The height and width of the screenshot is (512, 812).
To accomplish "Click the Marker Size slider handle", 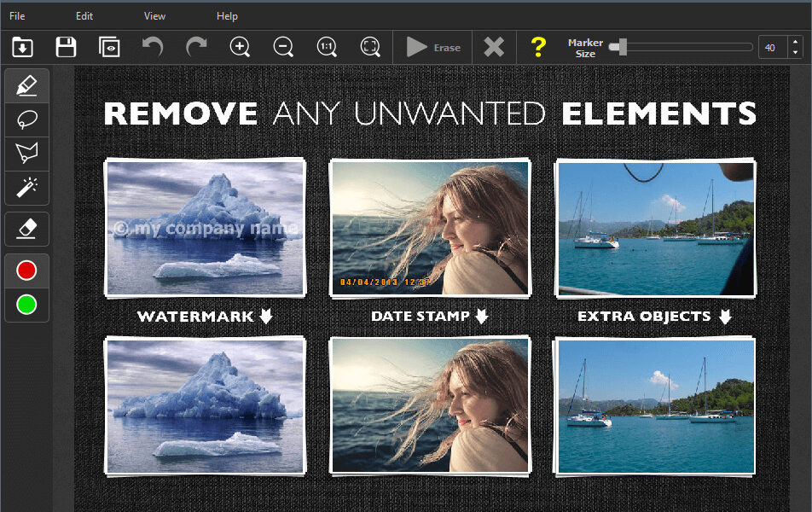I will pyautogui.click(x=622, y=47).
